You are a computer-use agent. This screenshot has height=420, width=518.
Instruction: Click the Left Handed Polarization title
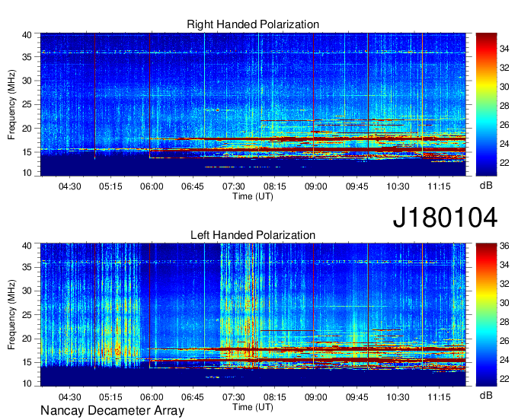(x=253, y=235)
